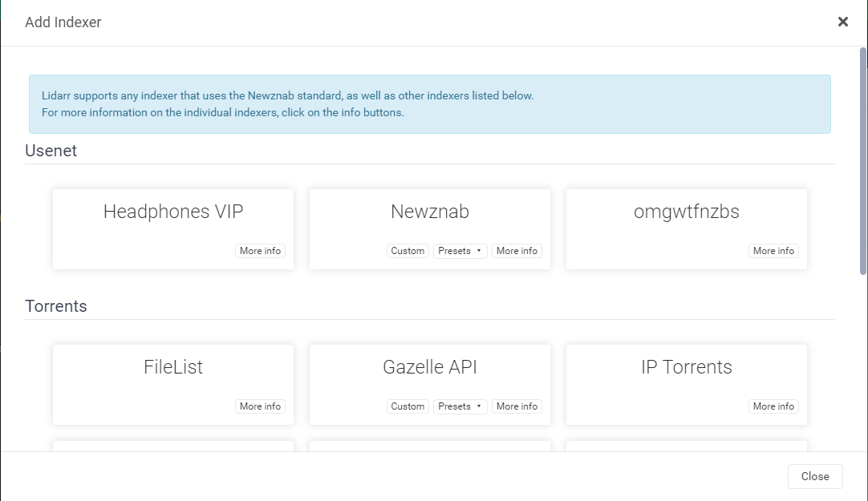Dismiss dialog with the Close button

[815, 476]
